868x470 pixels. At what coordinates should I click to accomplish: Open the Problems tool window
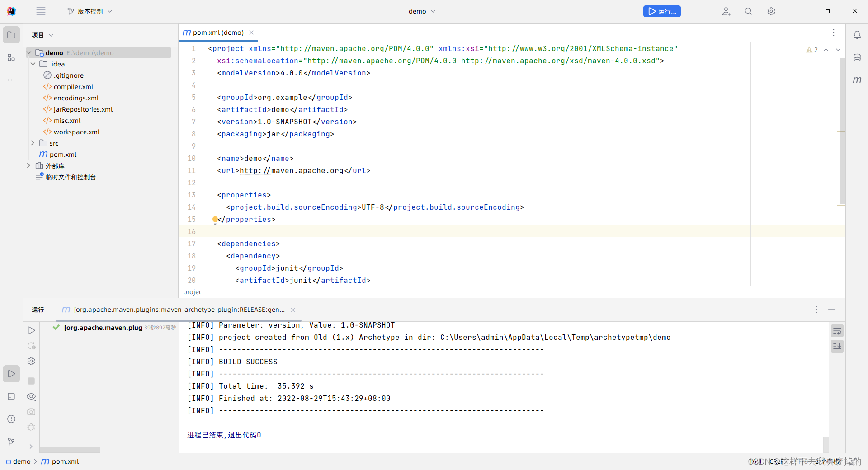(11, 419)
